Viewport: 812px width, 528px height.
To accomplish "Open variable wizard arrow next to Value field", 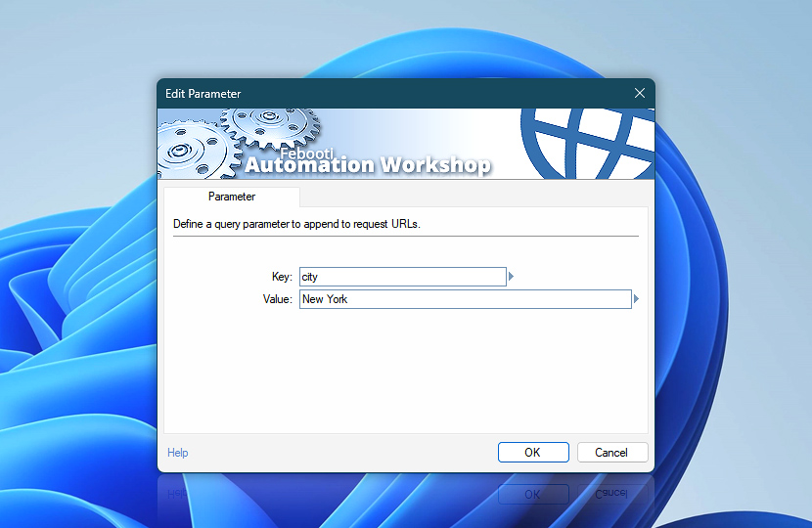I will [636, 298].
